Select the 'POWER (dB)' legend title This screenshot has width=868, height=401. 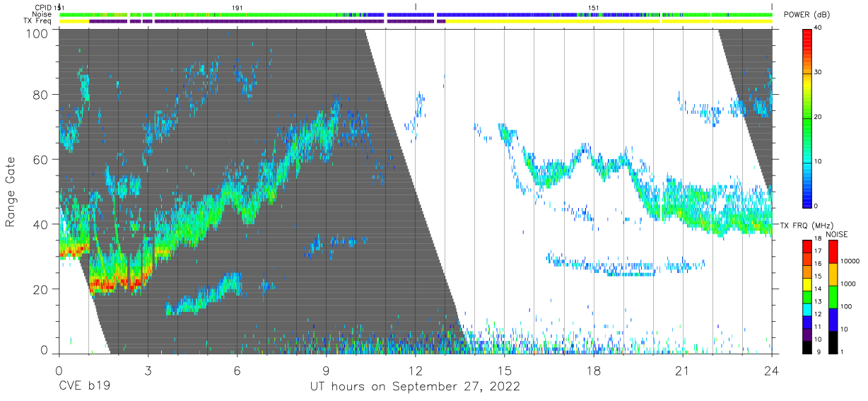(x=807, y=16)
